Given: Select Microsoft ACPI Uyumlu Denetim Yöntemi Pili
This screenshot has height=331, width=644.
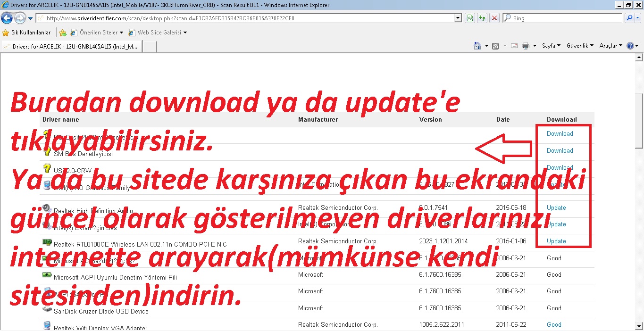Looking at the screenshot, I should pos(115,277).
